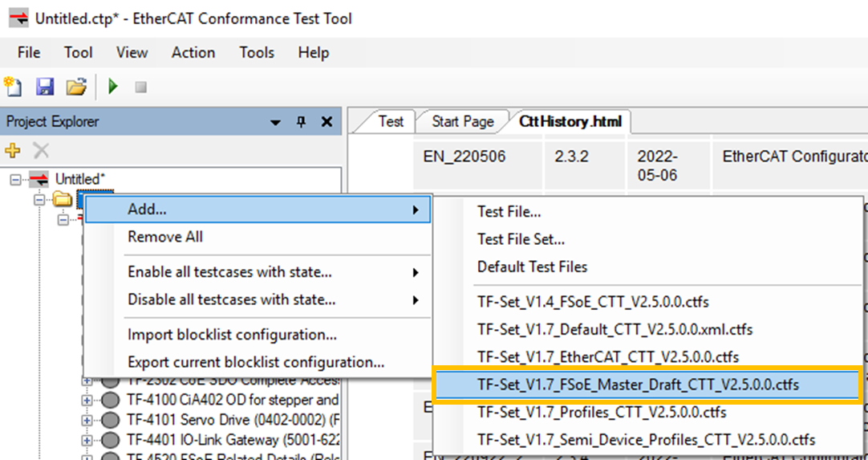Click the yellow plus Add icon in Project Explorer

tap(12, 149)
